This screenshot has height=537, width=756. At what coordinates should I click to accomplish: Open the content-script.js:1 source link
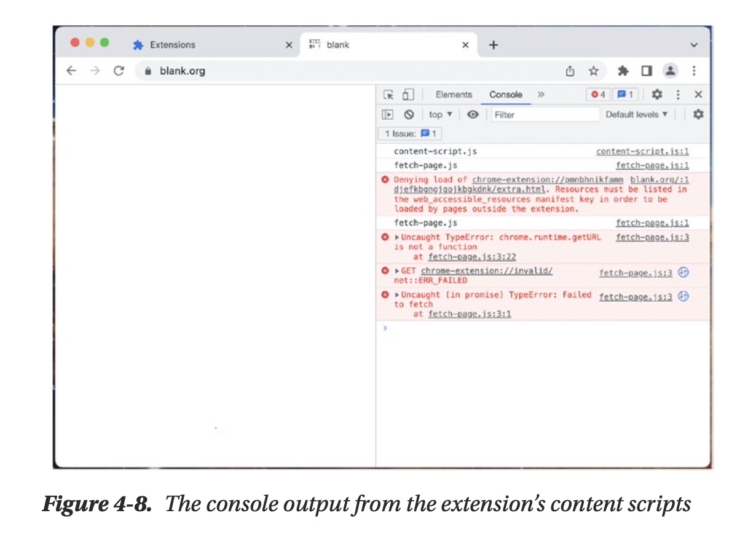pos(642,151)
